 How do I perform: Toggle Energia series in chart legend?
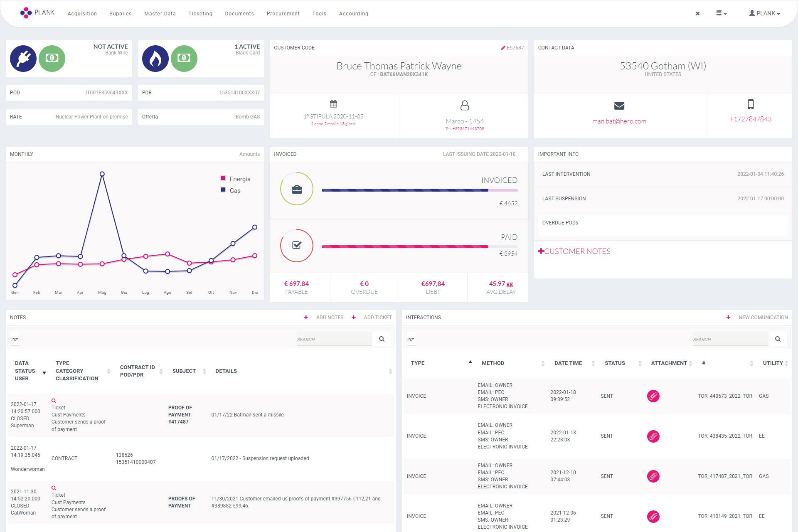pyautogui.click(x=235, y=179)
